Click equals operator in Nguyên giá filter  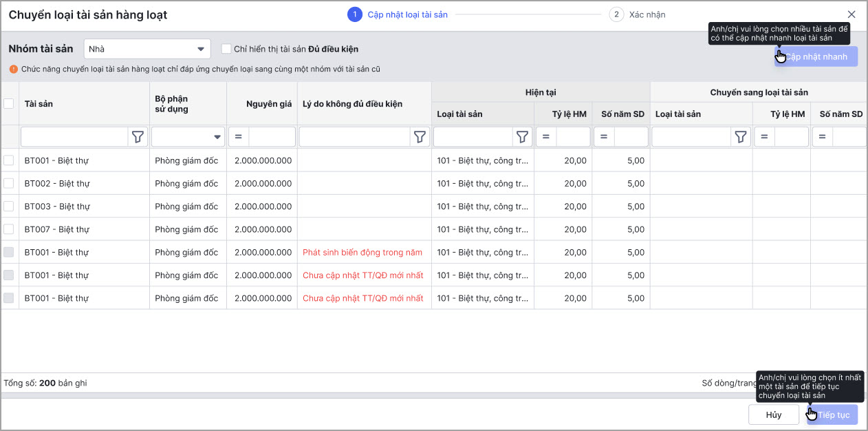(239, 137)
